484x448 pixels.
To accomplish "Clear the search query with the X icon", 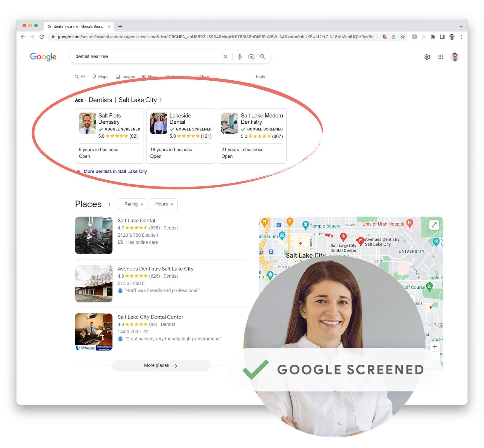I will [x=225, y=56].
